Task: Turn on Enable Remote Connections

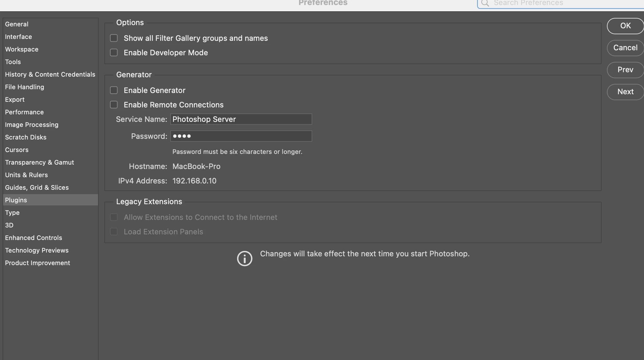Action: [114, 105]
